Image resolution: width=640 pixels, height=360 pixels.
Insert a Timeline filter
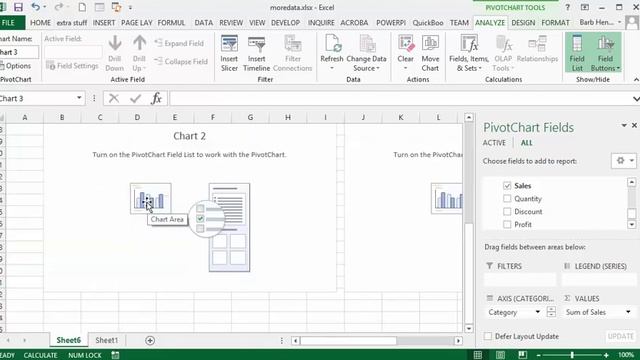coord(256,53)
